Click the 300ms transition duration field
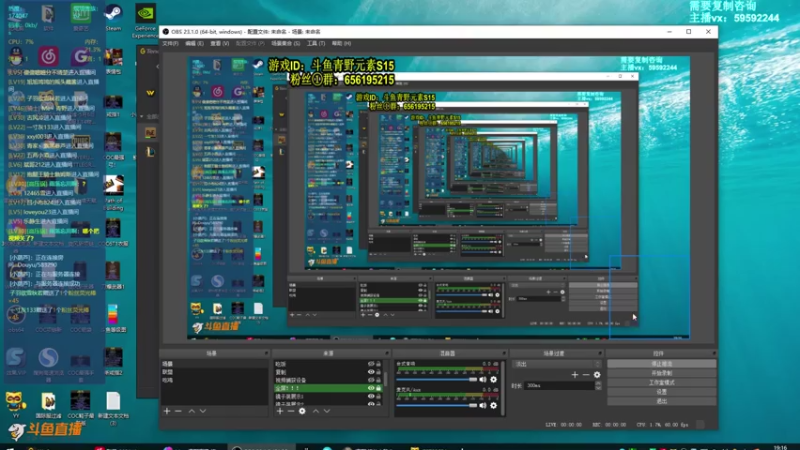The height and width of the screenshot is (450, 800). coord(559,386)
